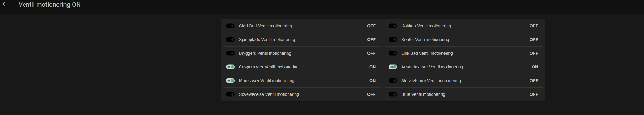Open Amandas vær Ventil motionering details
644x115 pixels.
point(432,67)
